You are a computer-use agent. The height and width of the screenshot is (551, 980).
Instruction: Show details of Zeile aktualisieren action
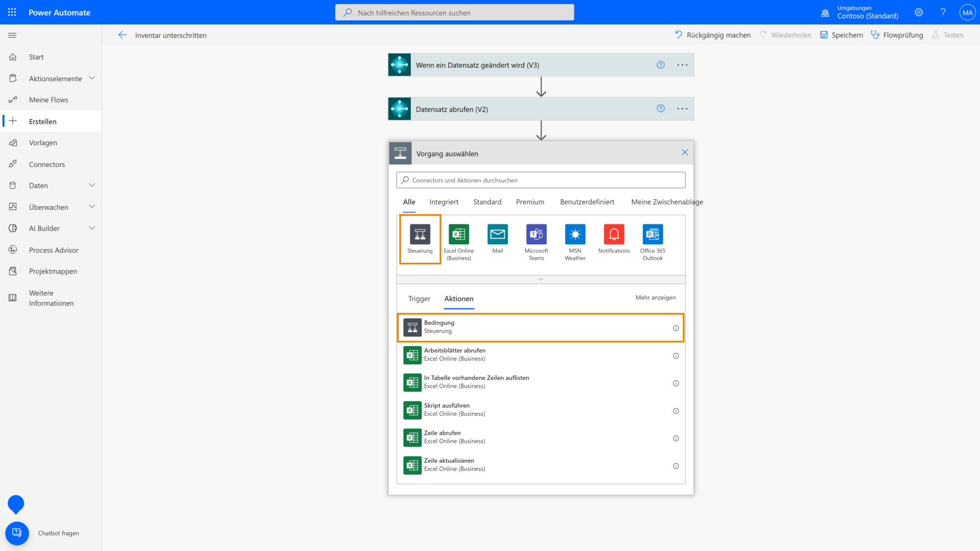[x=675, y=466]
